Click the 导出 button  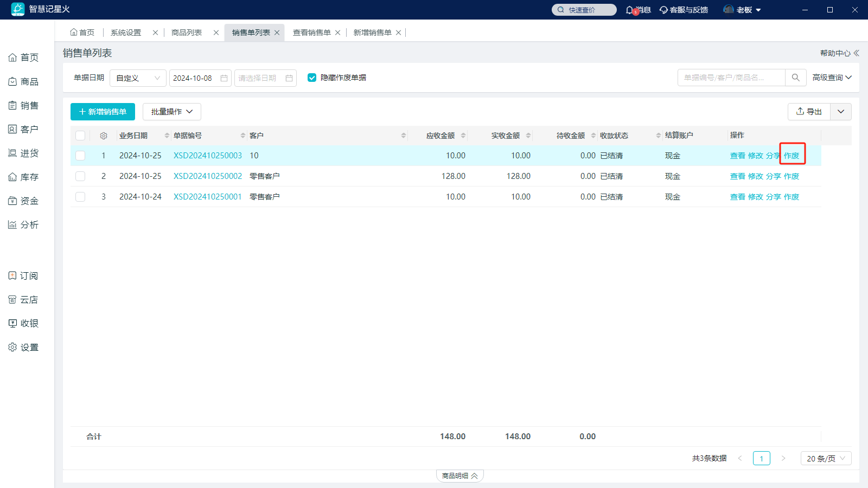pyautogui.click(x=809, y=112)
